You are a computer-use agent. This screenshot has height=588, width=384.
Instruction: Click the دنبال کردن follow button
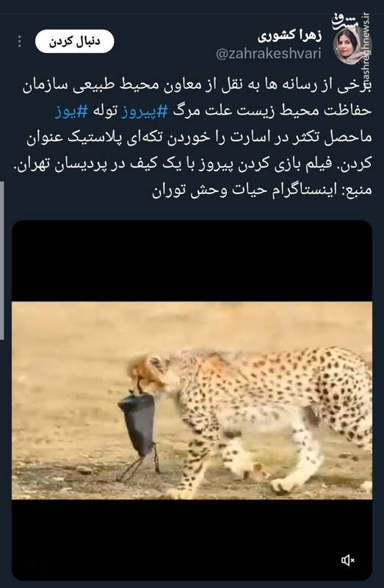[75, 41]
